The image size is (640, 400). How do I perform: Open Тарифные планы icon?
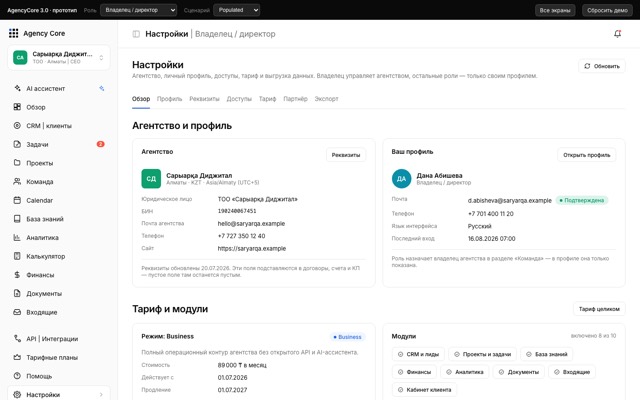click(x=17, y=357)
